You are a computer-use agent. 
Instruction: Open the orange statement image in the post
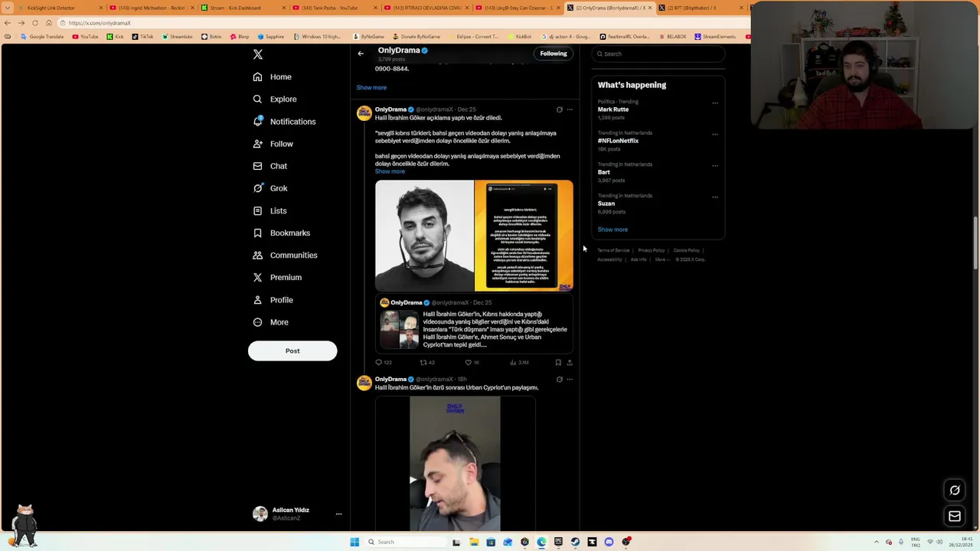tap(524, 236)
